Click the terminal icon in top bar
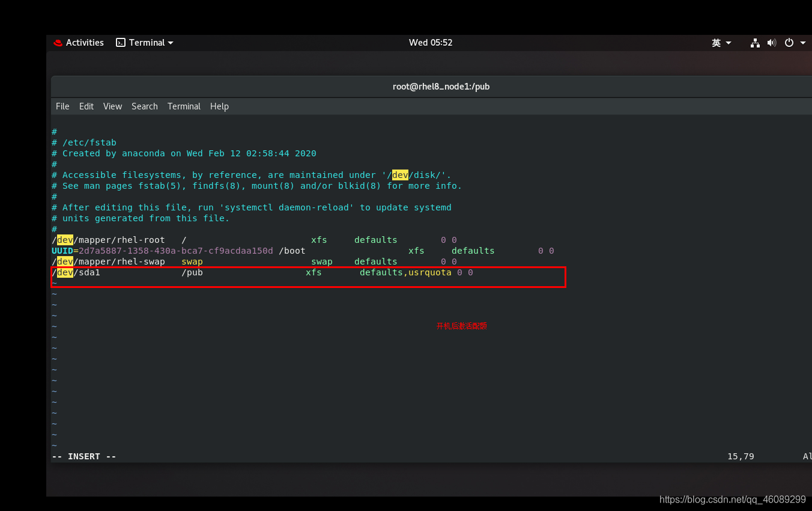 pos(121,43)
